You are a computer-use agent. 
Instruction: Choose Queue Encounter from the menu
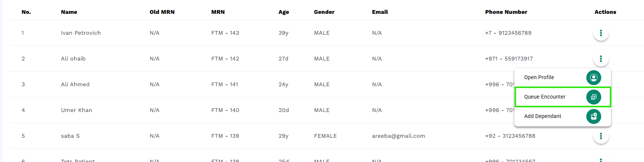click(x=562, y=97)
